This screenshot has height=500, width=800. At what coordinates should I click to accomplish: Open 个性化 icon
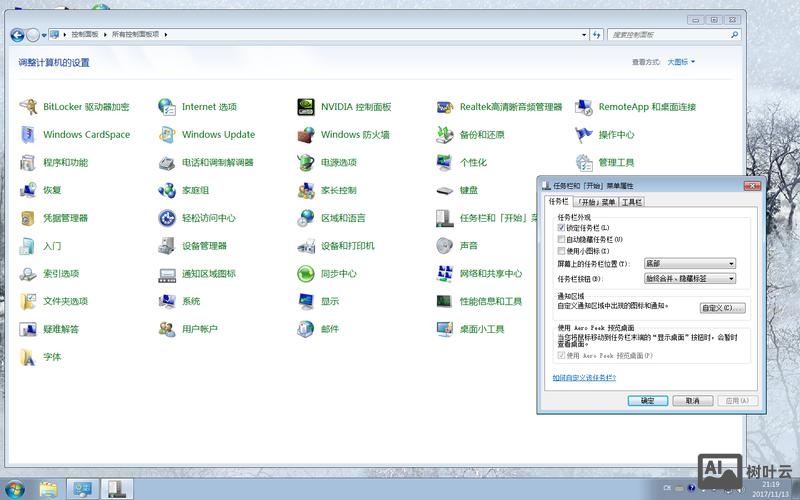[445, 162]
